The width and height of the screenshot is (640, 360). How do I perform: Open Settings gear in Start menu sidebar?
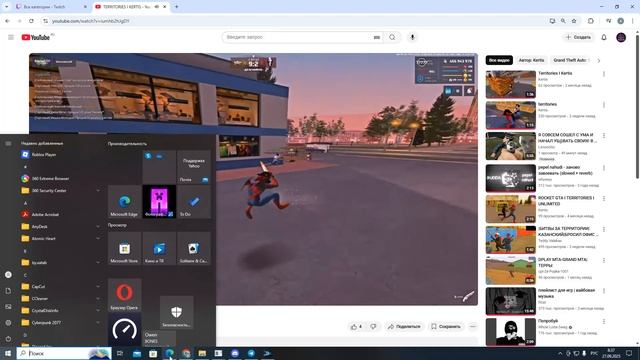point(8,322)
